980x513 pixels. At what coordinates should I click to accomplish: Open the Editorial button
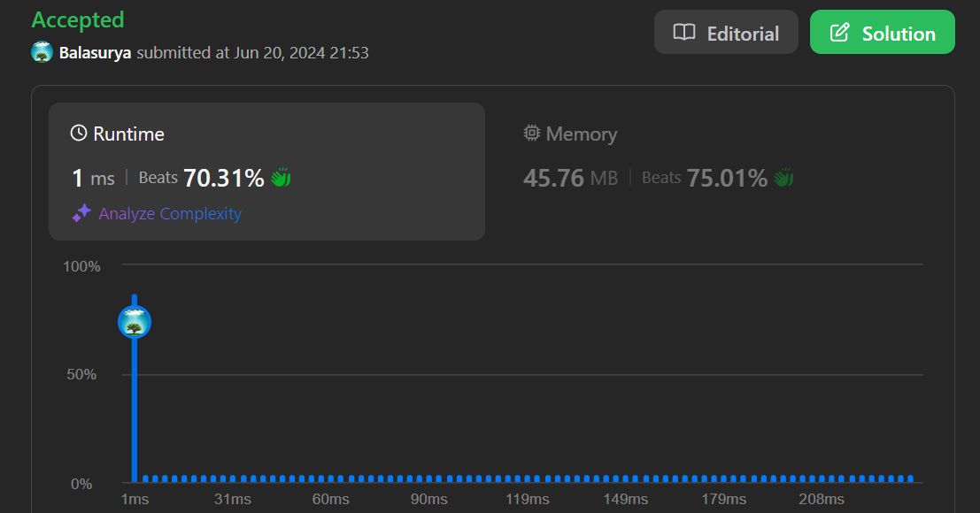tap(726, 33)
